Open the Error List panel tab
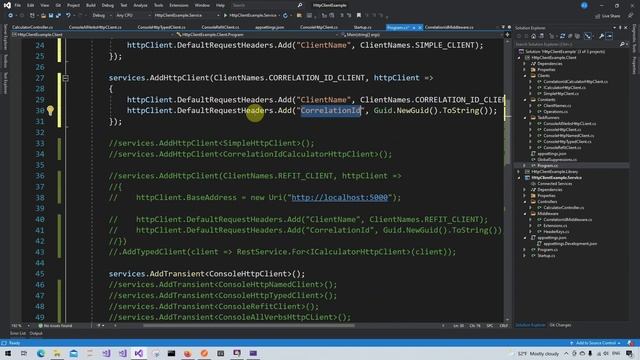Viewport: 640px width, 360px height. [17, 333]
